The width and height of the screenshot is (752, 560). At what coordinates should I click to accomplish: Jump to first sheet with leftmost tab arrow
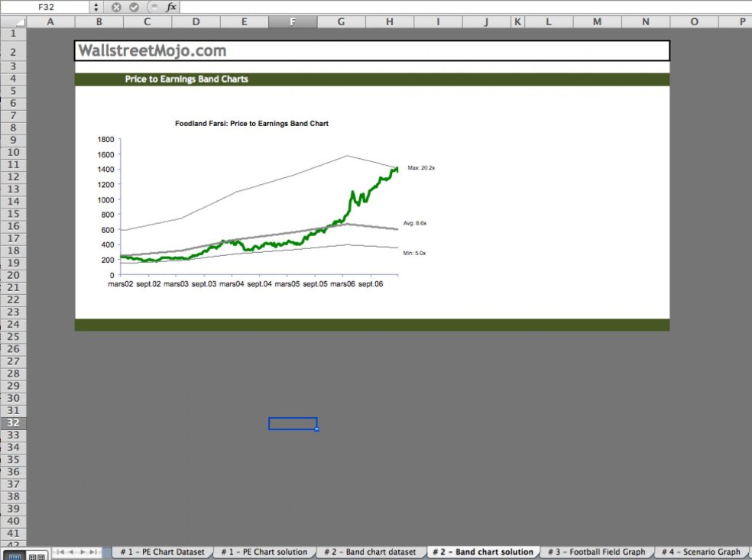click(58, 552)
